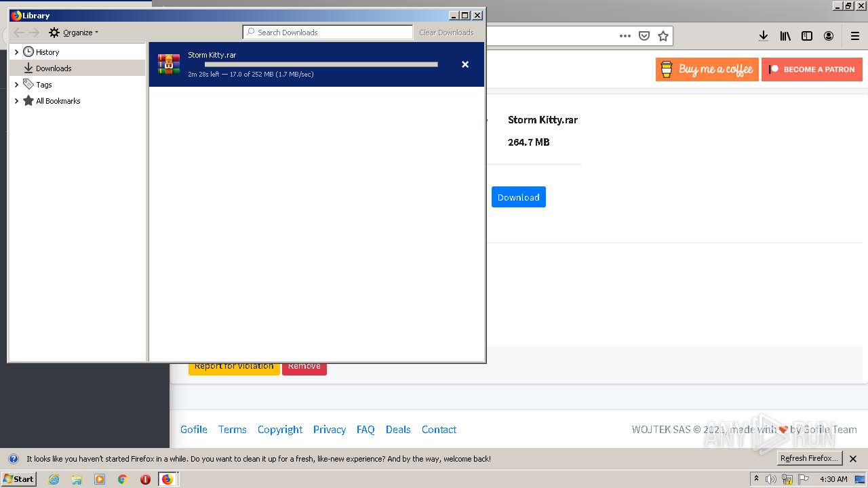This screenshot has width=868, height=488.
Task: Open Firefox Library toolbar icon
Action: click(785, 36)
